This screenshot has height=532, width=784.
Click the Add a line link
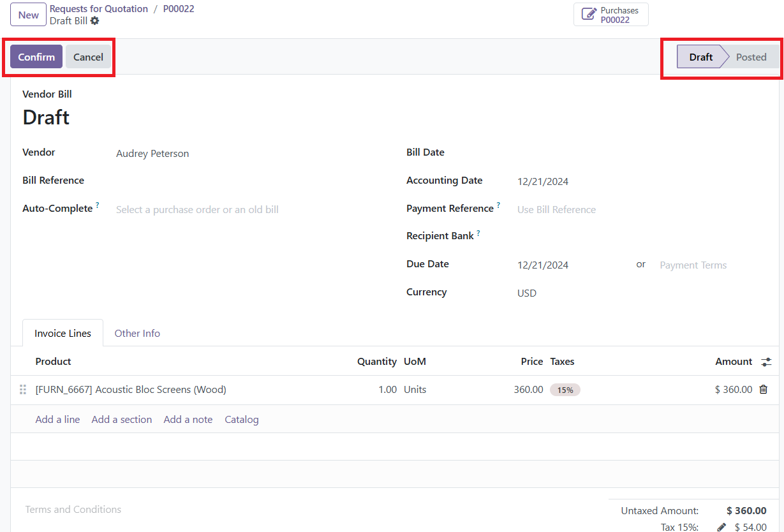(57, 420)
